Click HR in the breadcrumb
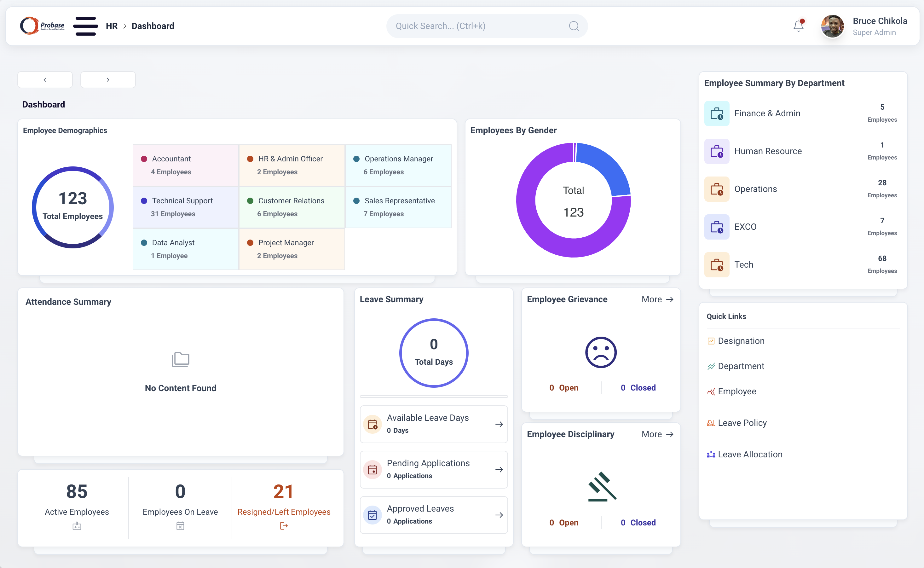The height and width of the screenshot is (568, 924). 112,26
